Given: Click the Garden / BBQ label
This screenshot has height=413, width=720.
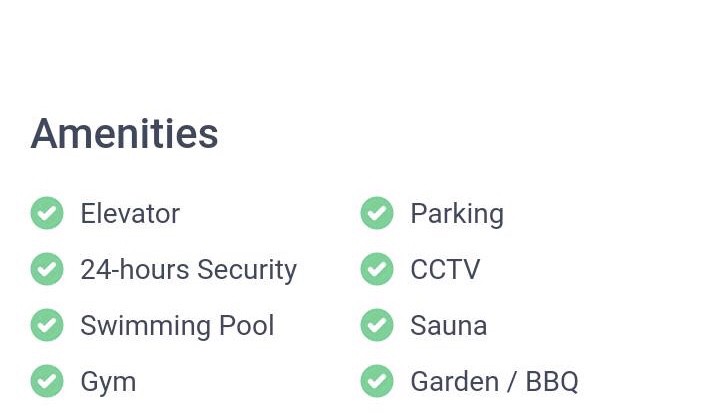Looking at the screenshot, I should tap(495, 382).
